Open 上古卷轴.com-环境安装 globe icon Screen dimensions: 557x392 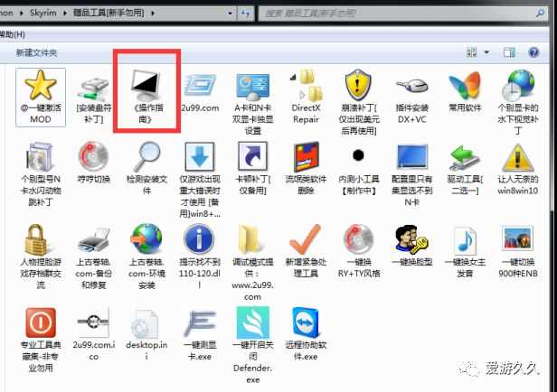[x=146, y=240]
